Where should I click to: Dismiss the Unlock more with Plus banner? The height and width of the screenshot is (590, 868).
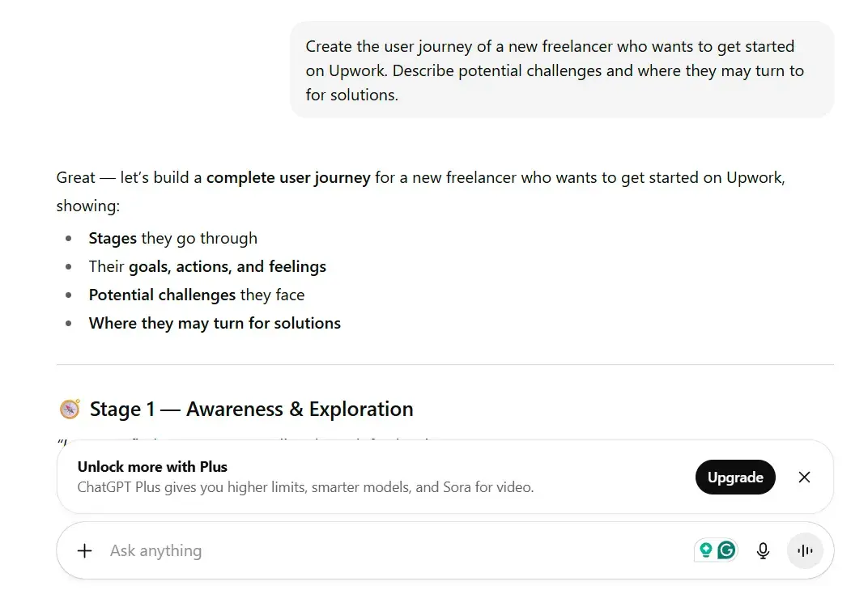(x=804, y=478)
